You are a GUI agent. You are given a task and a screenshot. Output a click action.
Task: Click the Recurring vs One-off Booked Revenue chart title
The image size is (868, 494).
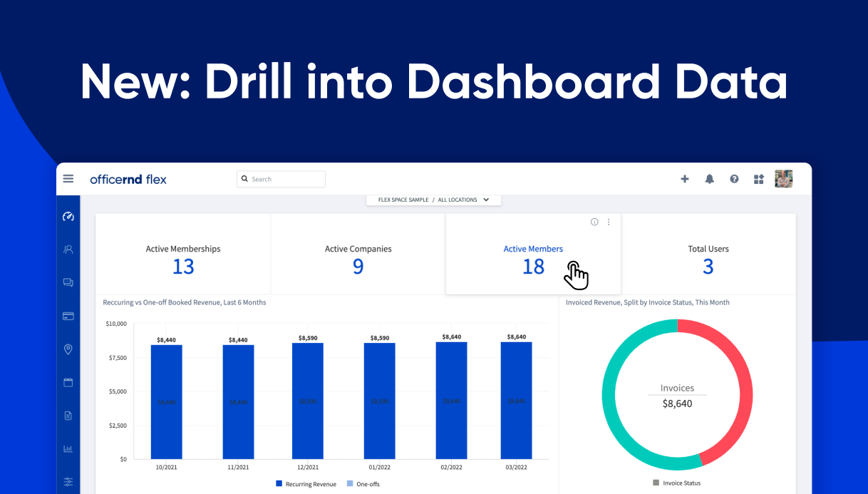point(185,302)
